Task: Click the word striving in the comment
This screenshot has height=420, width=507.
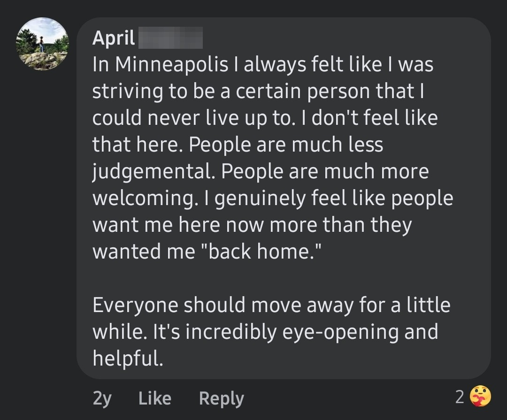Action: click(x=127, y=92)
